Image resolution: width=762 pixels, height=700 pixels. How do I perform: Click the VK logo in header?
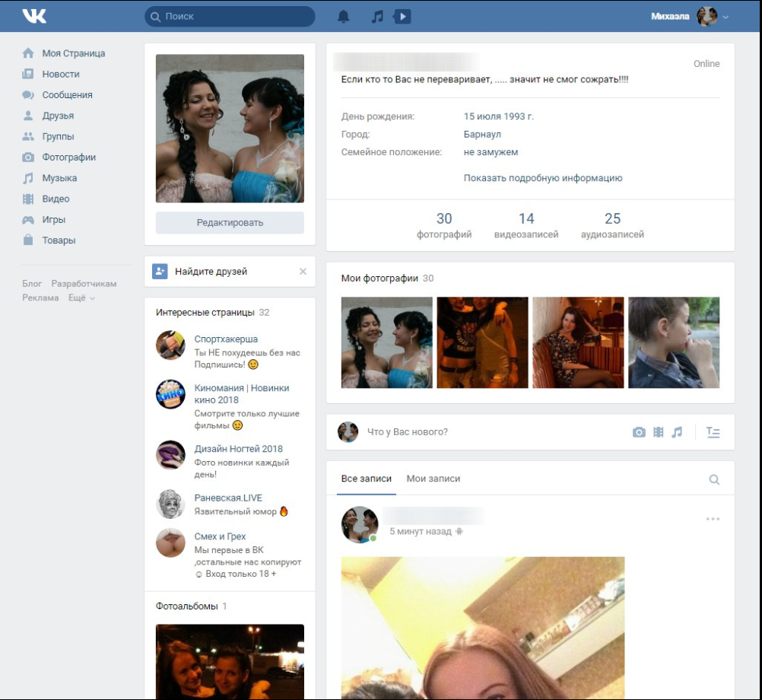pos(34,17)
